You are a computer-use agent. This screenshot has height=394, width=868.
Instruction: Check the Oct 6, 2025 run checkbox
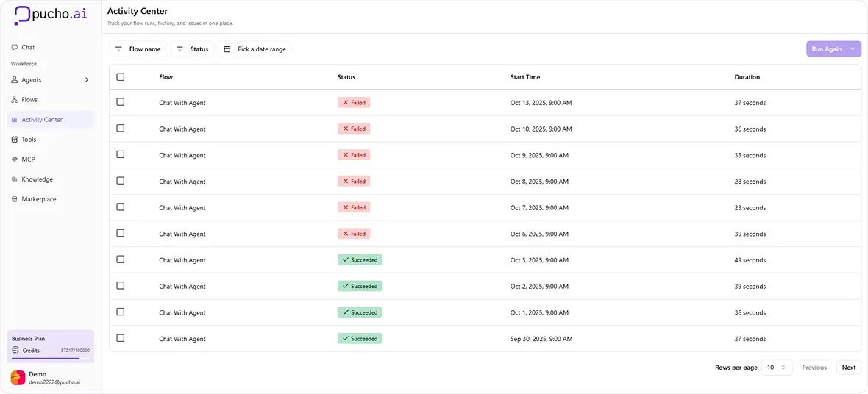[x=121, y=234]
